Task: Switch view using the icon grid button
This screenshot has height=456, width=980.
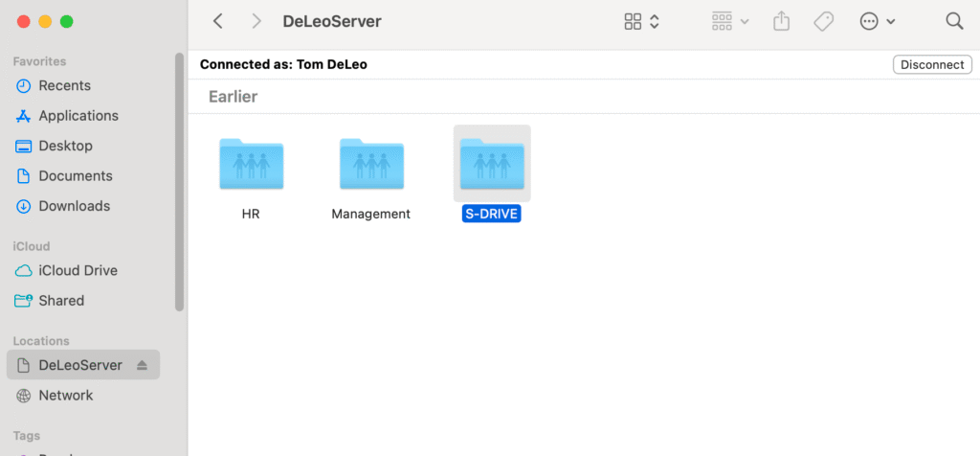Action: click(x=642, y=21)
